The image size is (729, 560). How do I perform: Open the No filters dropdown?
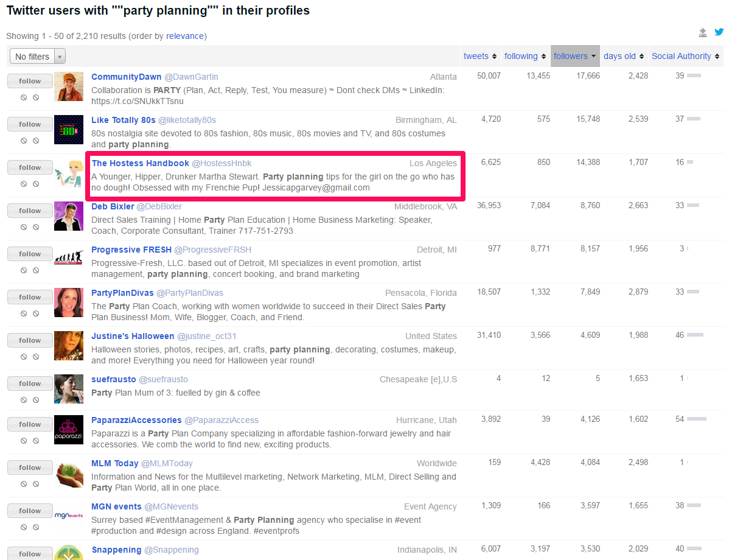pos(38,56)
